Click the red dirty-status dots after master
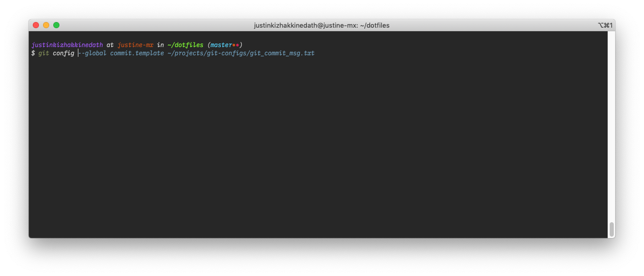 click(x=236, y=45)
